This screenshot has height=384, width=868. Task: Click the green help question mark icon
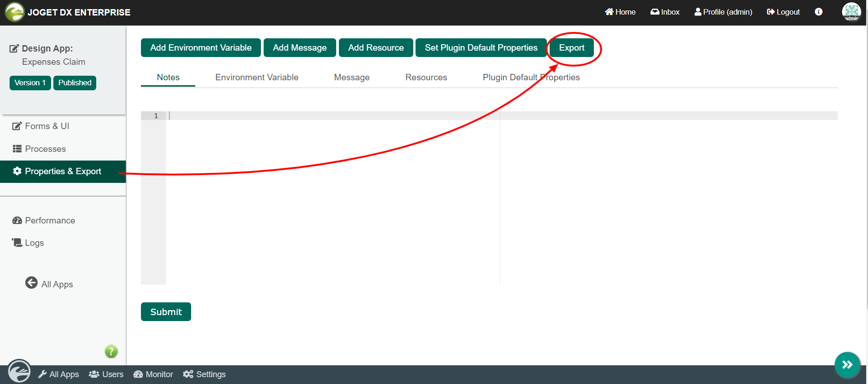pos(111,351)
